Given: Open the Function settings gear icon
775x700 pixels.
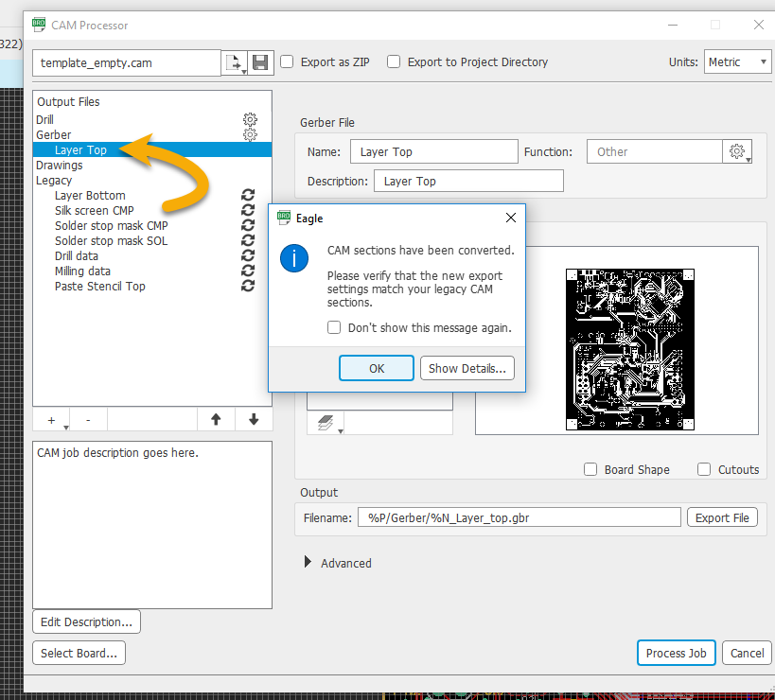Looking at the screenshot, I should pyautogui.click(x=737, y=151).
